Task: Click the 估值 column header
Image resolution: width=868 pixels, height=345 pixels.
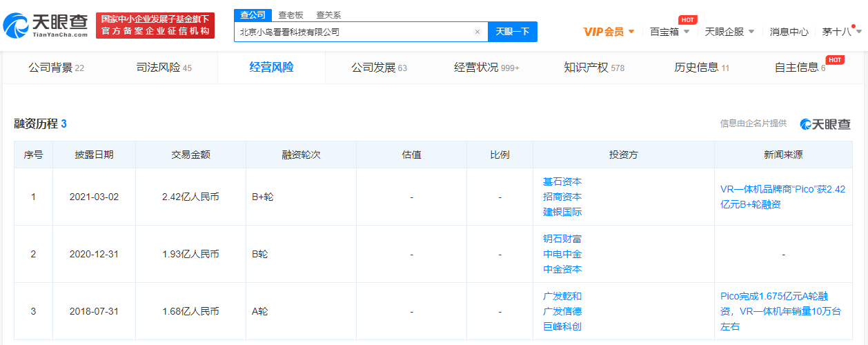Action: tap(411, 155)
